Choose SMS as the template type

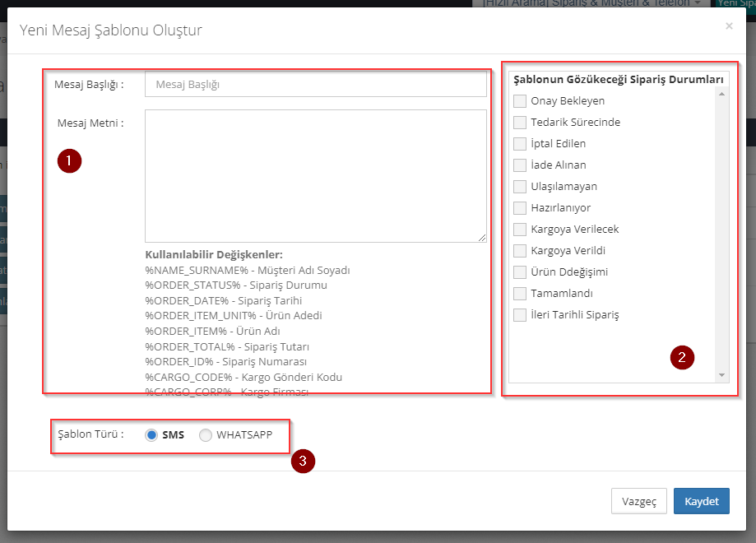point(151,435)
